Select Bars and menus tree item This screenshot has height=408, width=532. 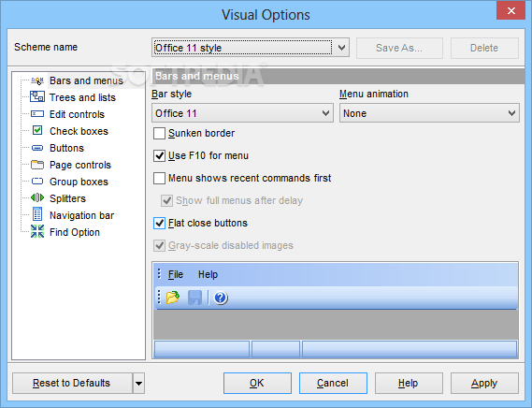point(86,80)
